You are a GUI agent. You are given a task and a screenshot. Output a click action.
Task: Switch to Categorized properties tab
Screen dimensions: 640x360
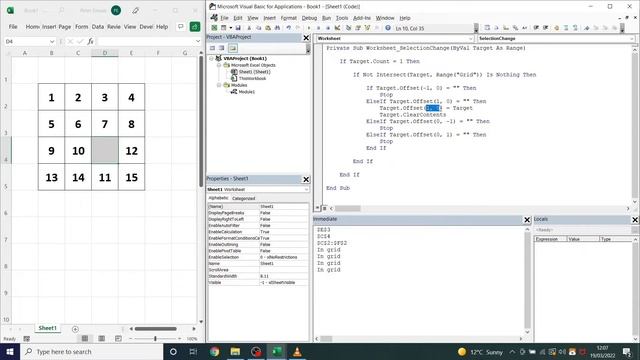coord(243,198)
